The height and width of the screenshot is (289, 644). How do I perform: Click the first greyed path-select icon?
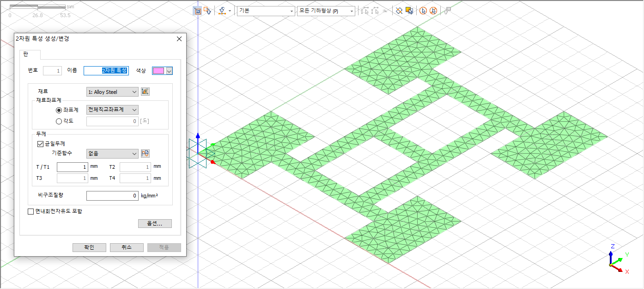(365, 11)
